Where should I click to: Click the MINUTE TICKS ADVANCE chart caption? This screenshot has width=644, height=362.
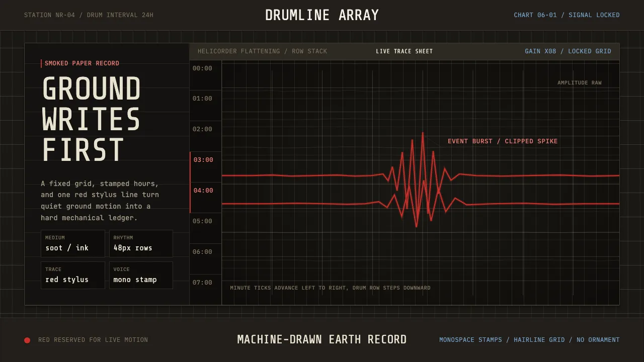click(x=330, y=288)
